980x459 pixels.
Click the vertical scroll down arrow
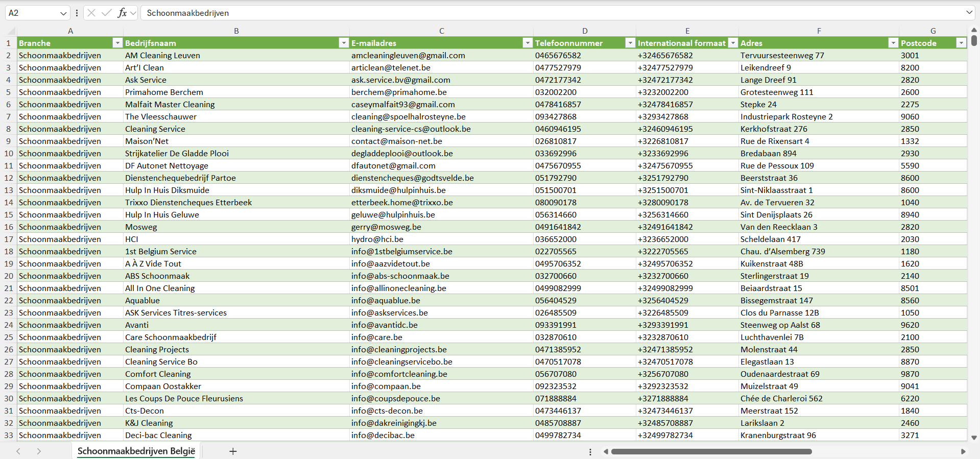coord(974,438)
